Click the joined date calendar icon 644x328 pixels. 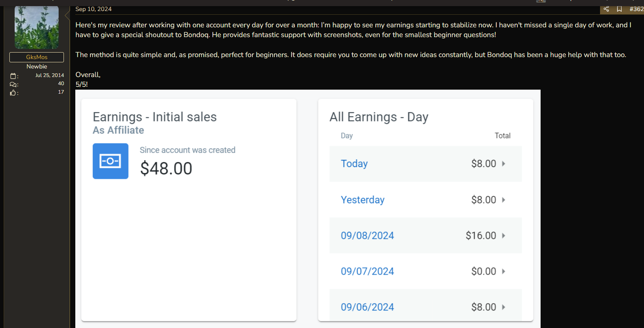point(13,76)
